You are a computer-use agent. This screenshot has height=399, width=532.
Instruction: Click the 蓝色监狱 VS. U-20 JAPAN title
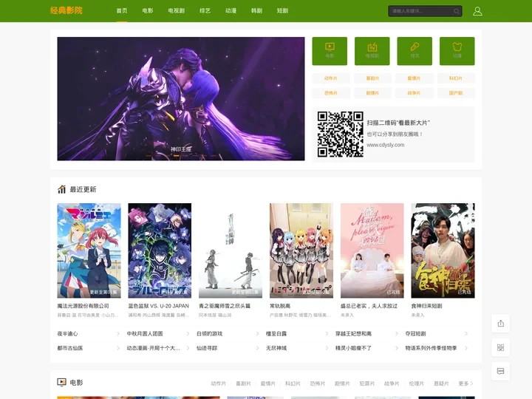pyautogui.click(x=158, y=306)
